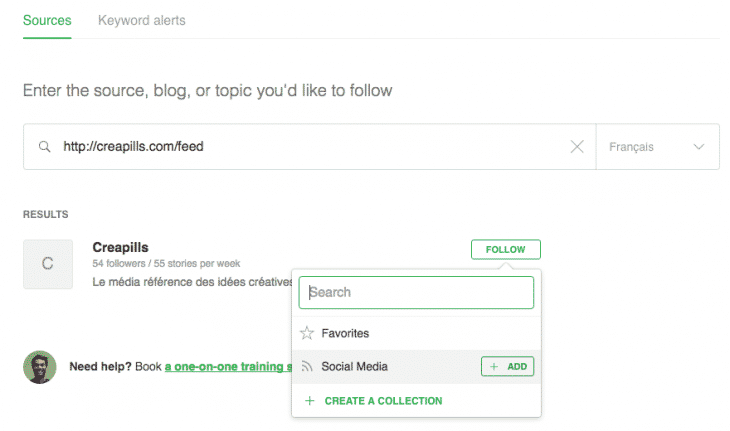Click the magnifier icon in the source field
Viewport: 730px width, 431px height.
44,147
